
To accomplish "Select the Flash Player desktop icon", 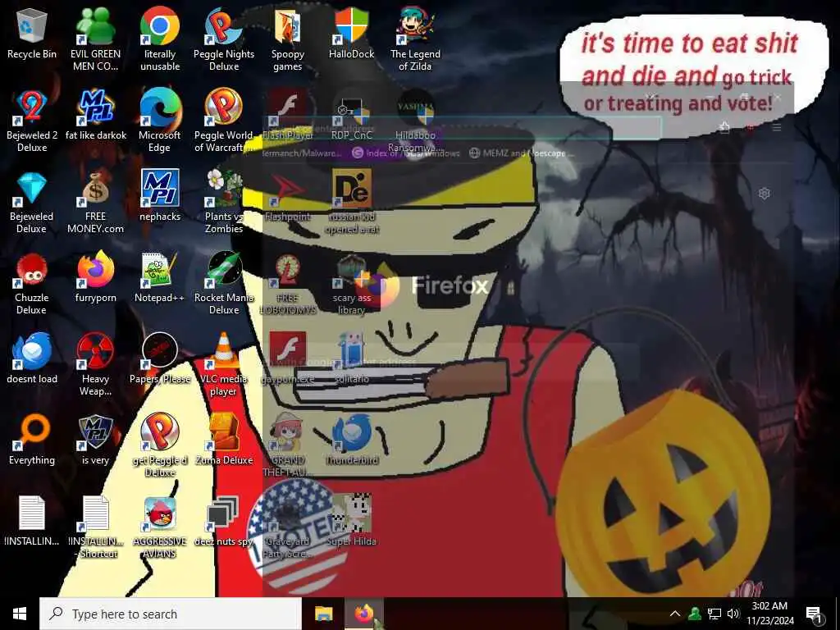I will point(288,115).
